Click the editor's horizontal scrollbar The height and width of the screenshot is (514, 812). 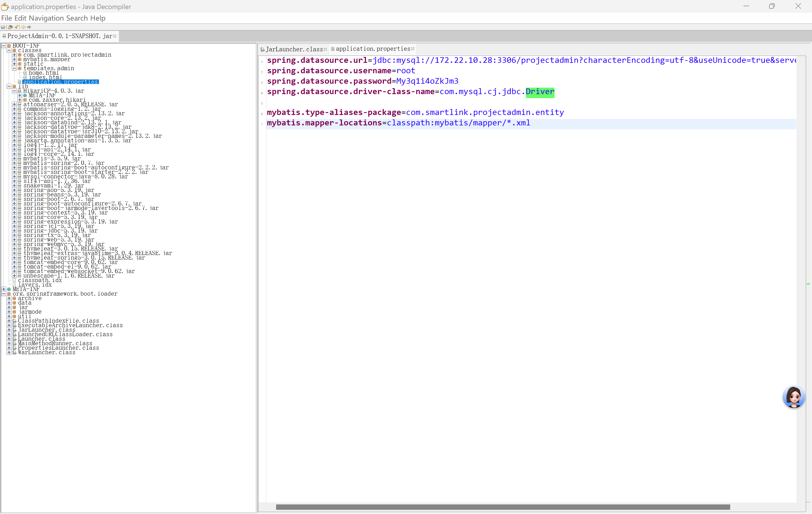502,507
